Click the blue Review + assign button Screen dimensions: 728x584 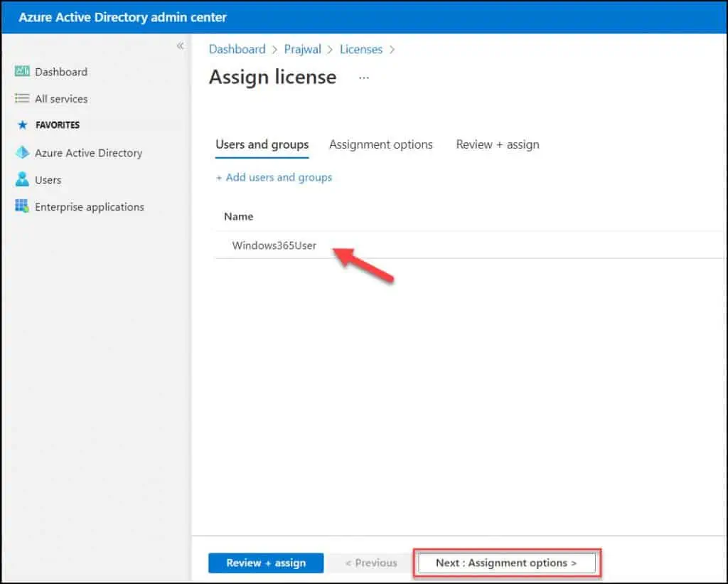(266, 563)
